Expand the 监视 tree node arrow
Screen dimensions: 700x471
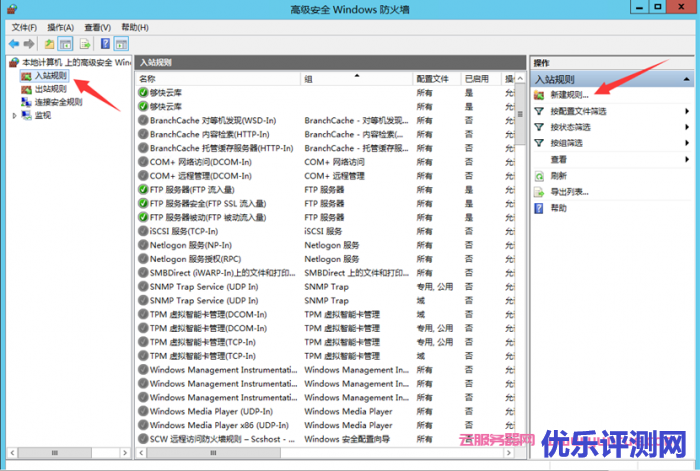(14, 116)
